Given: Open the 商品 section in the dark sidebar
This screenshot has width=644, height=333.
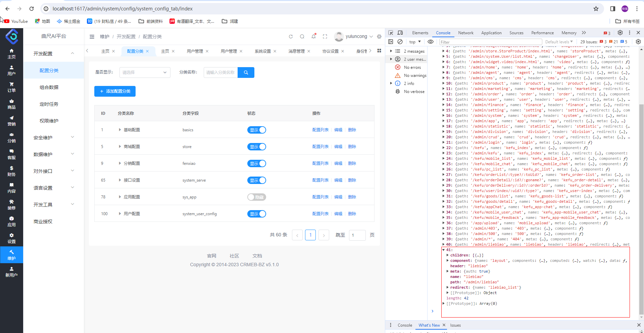Looking at the screenshot, I should pos(11,104).
